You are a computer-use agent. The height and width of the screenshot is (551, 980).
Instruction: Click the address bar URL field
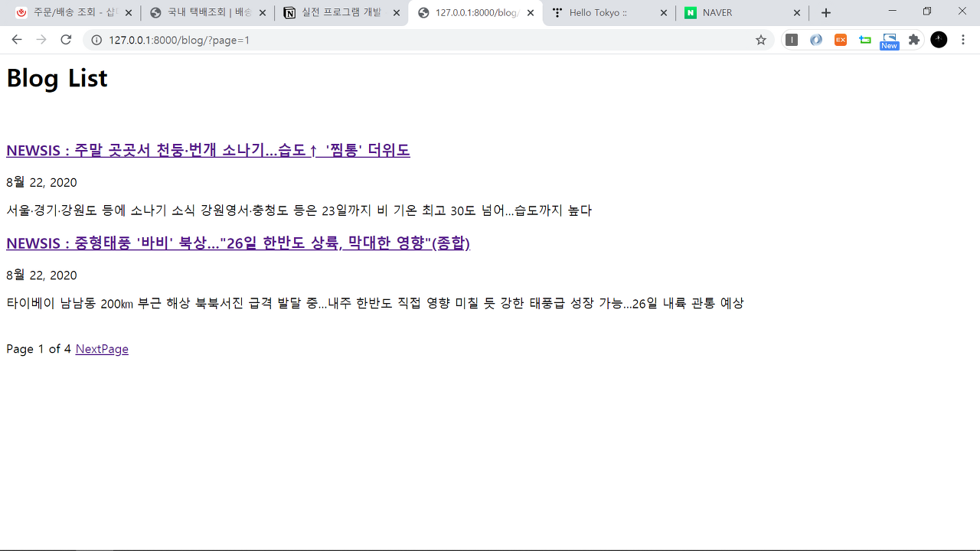click(429, 40)
